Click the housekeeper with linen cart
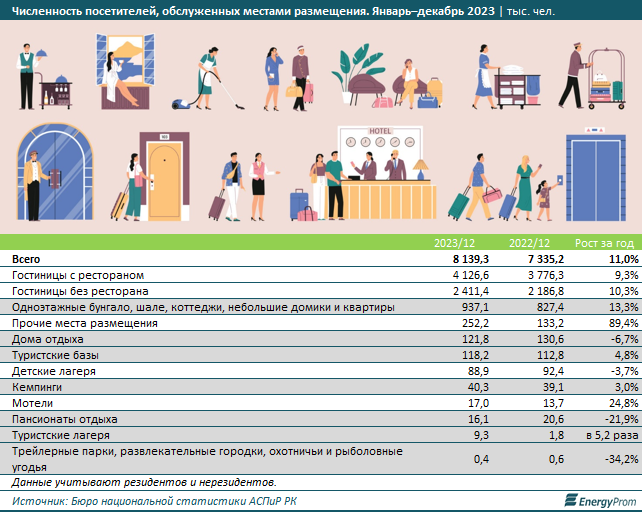Image resolution: width=642 pixels, height=512 pixels. [x=506, y=77]
